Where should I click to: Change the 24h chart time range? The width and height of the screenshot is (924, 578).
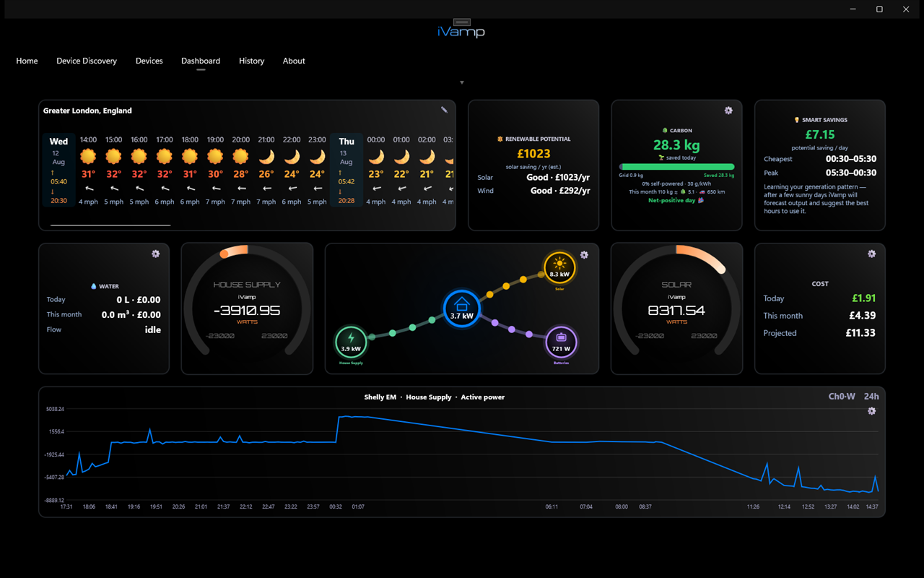click(871, 396)
